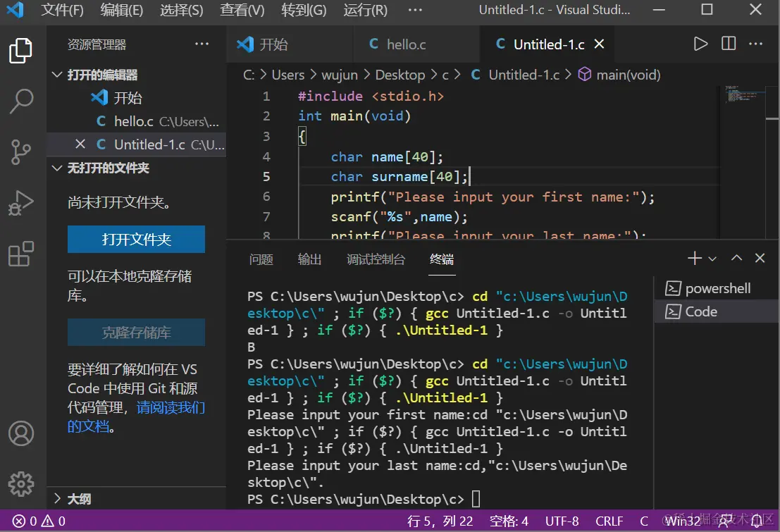The width and height of the screenshot is (780, 532).
Task: Open editor more actions ellipsis
Action: coord(755,44)
